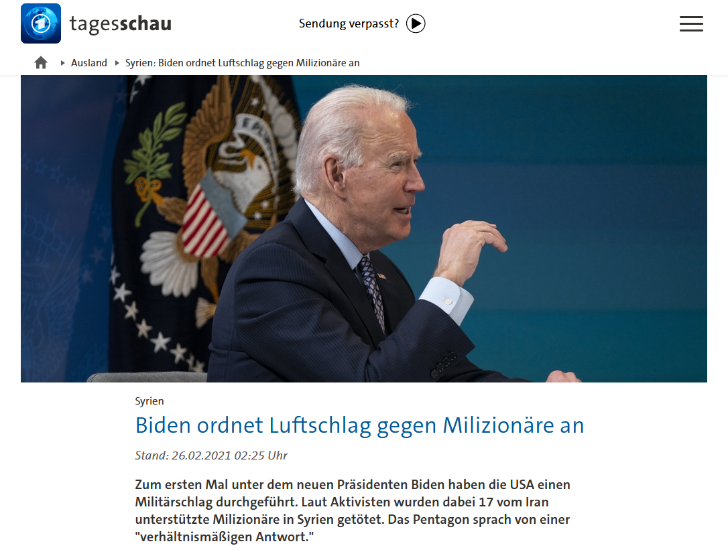Click the breadcrumb arrow before Syrien title
The image size is (728, 560).
pos(117,63)
